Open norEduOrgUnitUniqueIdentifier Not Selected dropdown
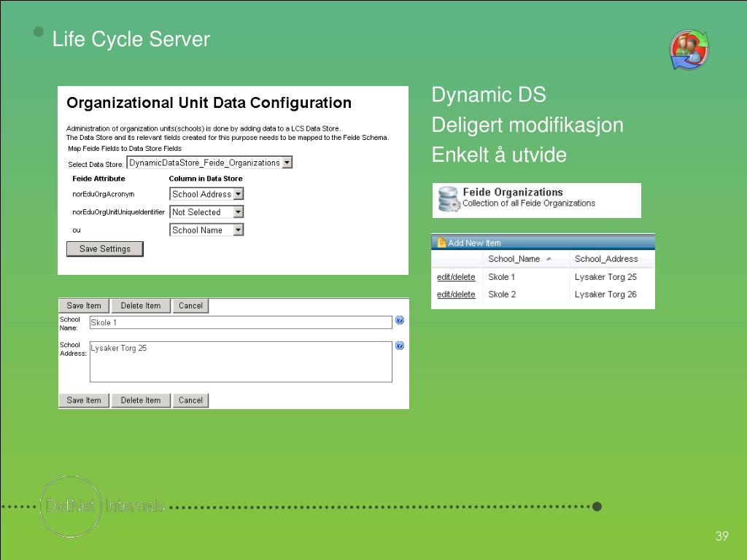The height and width of the screenshot is (560, 747). [x=206, y=212]
